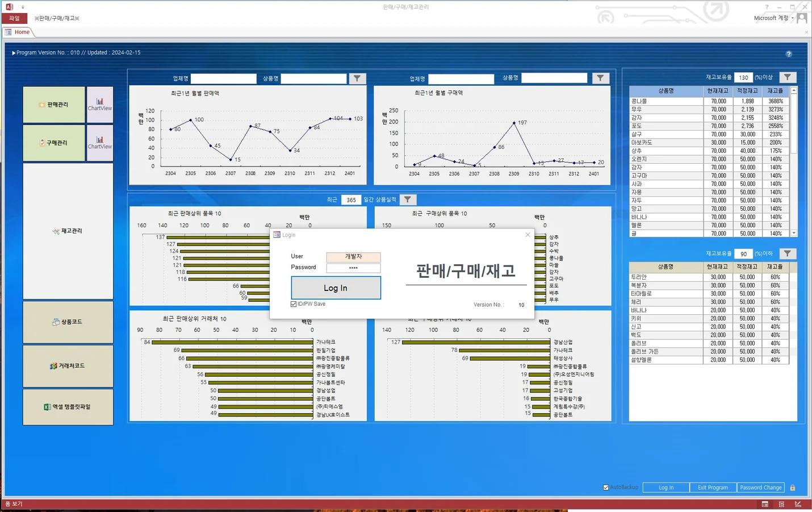Click the 365 days input field
The width and height of the screenshot is (812, 512).
point(351,200)
